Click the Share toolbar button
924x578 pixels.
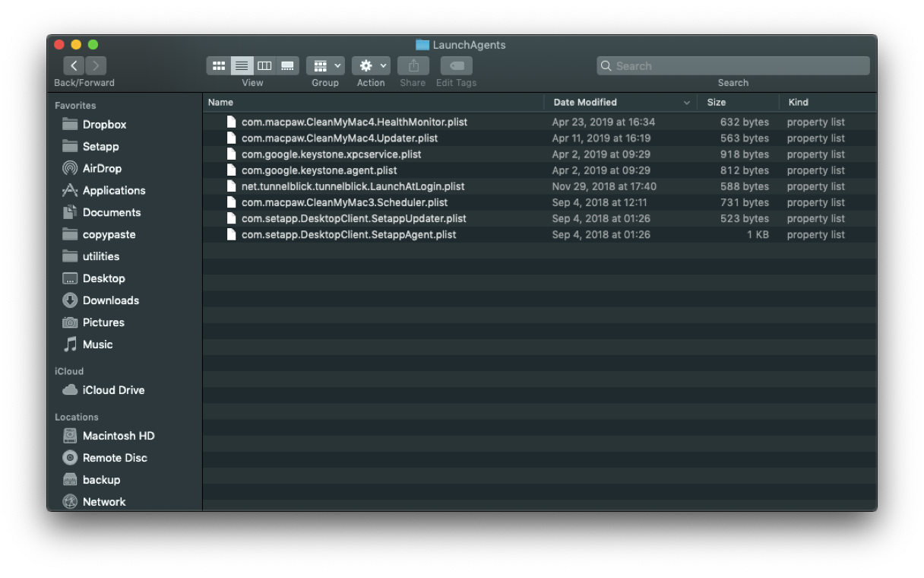click(413, 66)
